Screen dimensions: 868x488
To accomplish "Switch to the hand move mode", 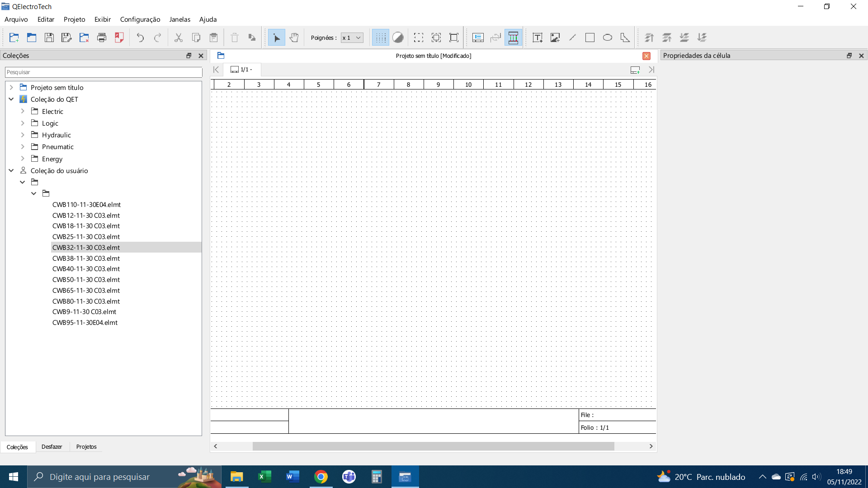I will (294, 38).
